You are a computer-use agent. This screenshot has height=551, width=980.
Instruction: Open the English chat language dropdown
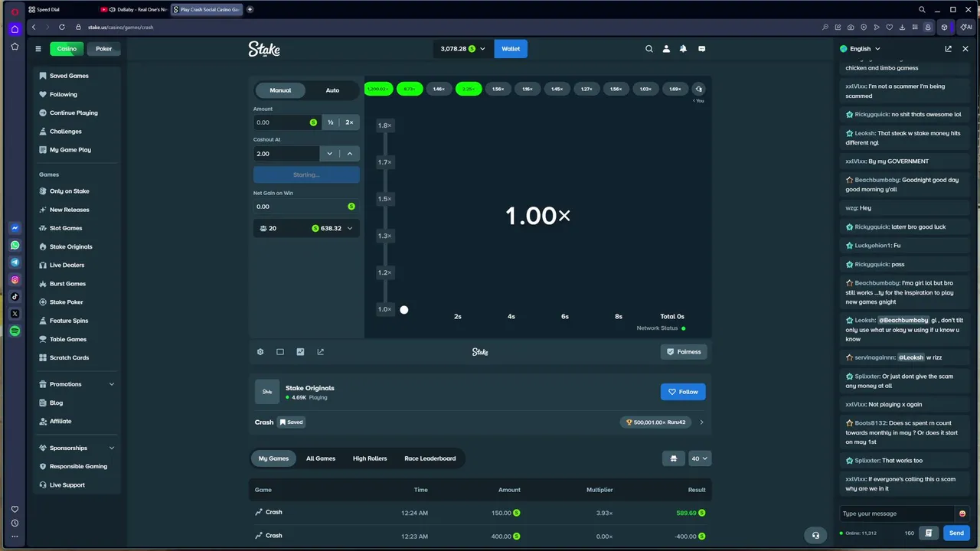coord(860,49)
